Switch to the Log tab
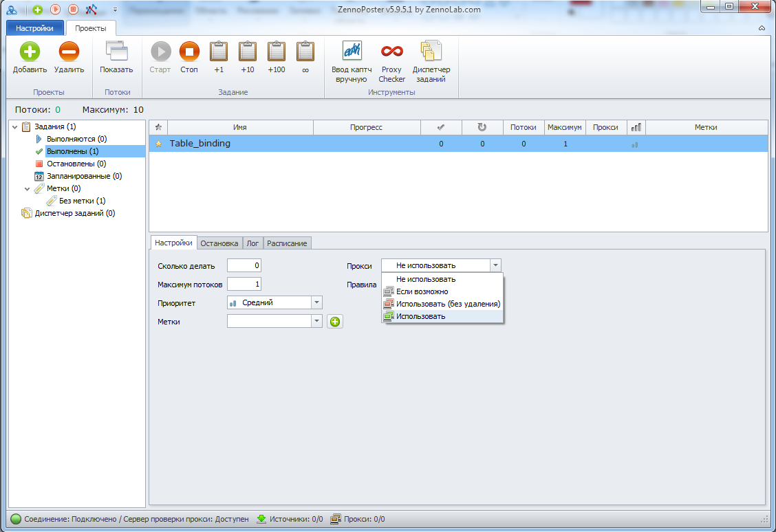This screenshot has height=532, width=776. [252, 243]
